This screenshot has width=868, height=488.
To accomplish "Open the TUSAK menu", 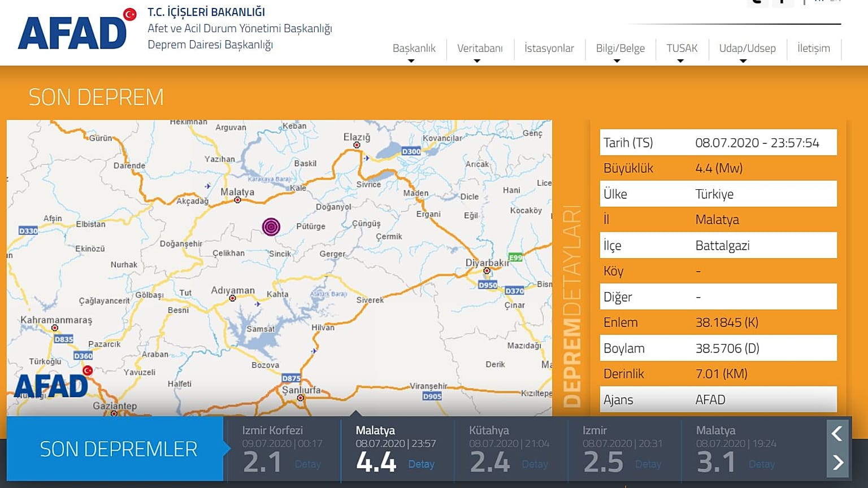I will pyautogui.click(x=682, y=48).
